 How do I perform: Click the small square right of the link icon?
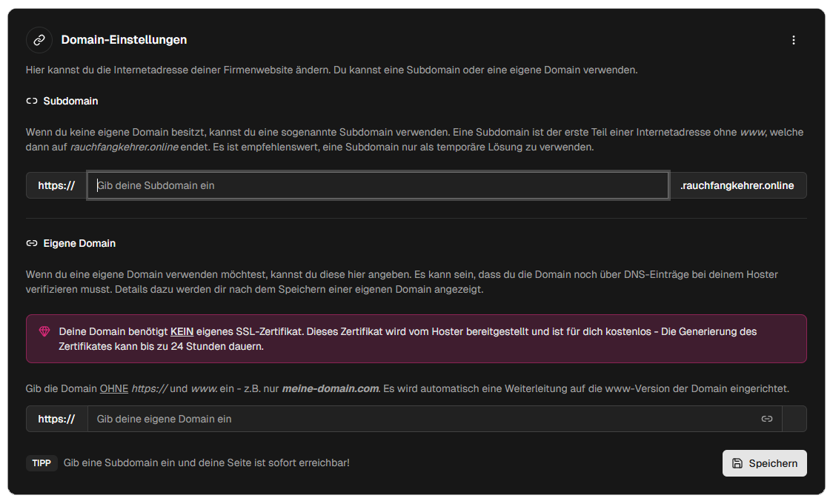(794, 419)
